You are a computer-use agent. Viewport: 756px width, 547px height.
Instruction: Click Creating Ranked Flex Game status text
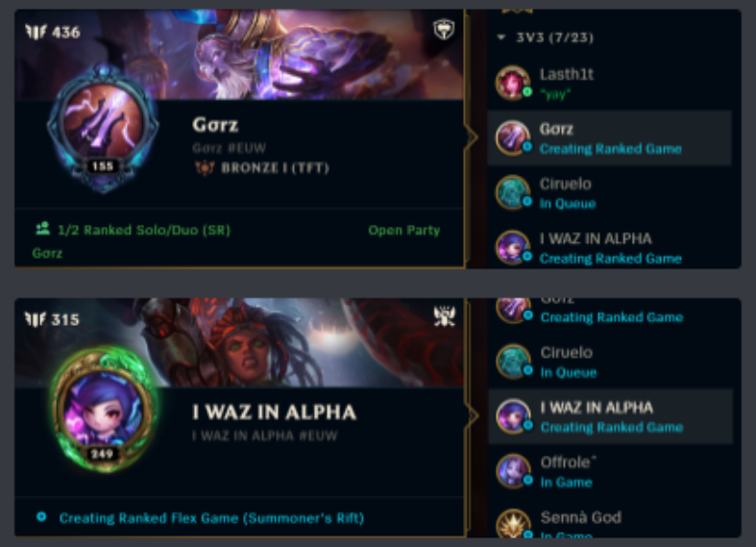point(211,518)
